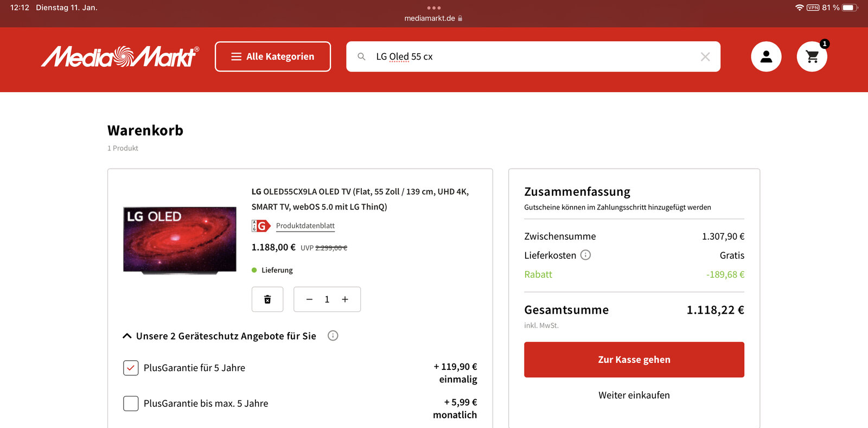Open LG OLED55CX9LA product title
This screenshot has width=868, height=428.
(360, 199)
